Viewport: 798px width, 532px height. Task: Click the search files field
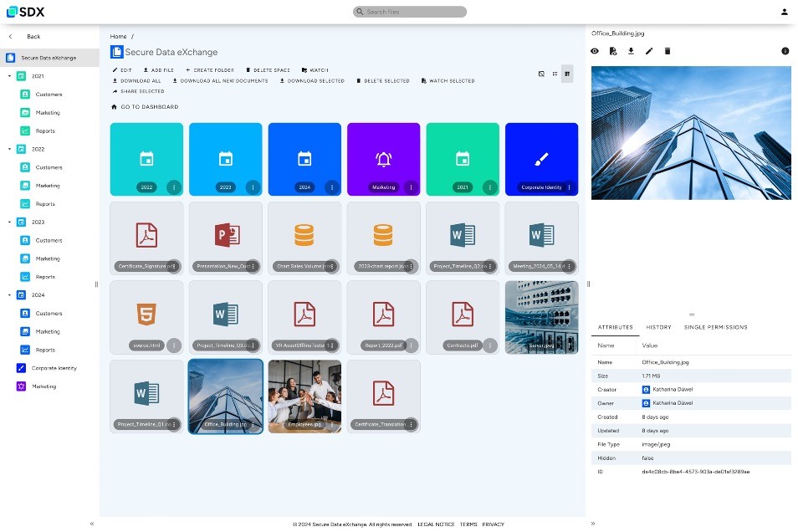pyautogui.click(x=410, y=12)
